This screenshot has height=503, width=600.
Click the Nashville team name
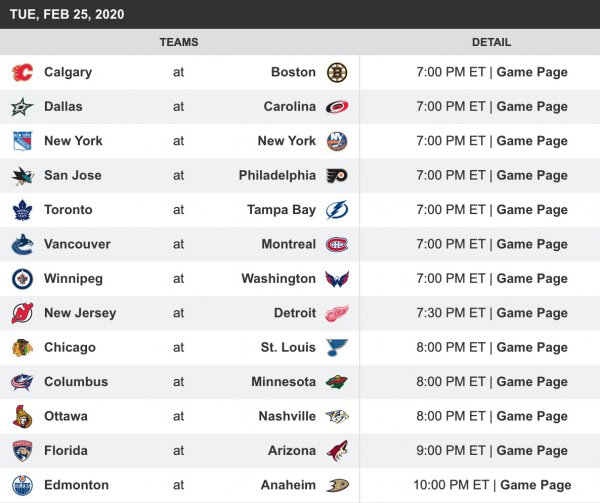(x=286, y=416)
